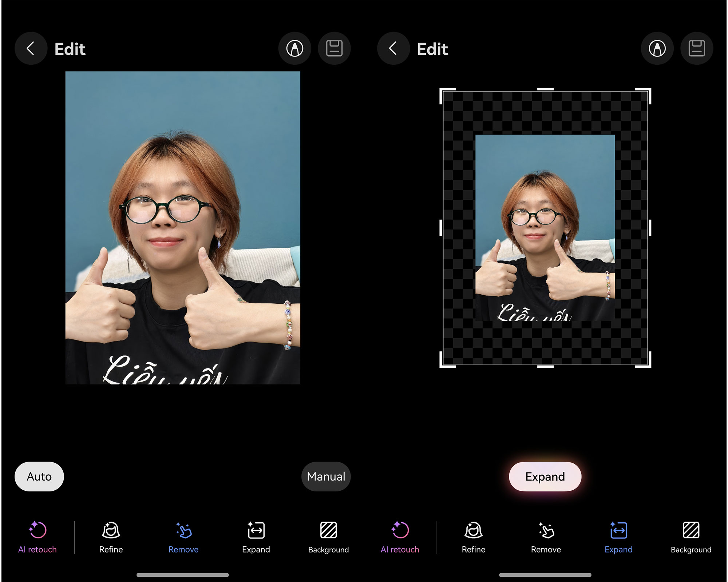728x582 pixels.
Task: Select the Remove tool on left screen
Action: pyautogui.click(x=183, y=537)
